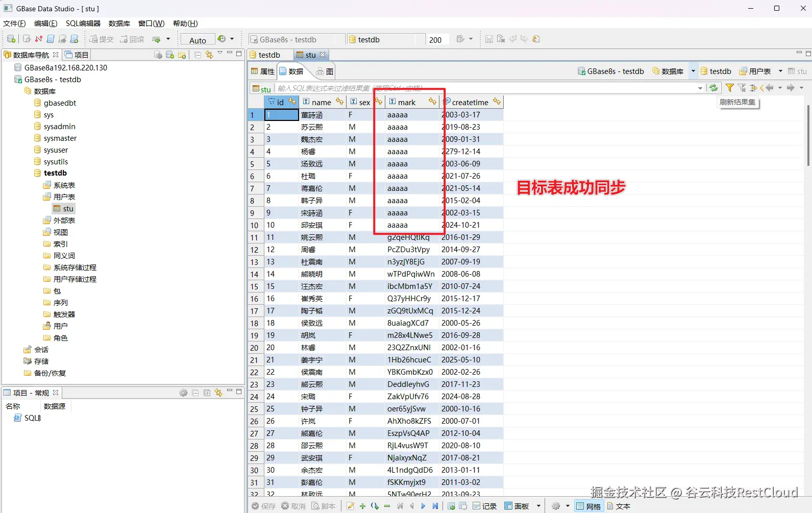The image size is (812, 513).
Task: Open the active connection GBase8s - testdb selector
Action: pos(296,40)
